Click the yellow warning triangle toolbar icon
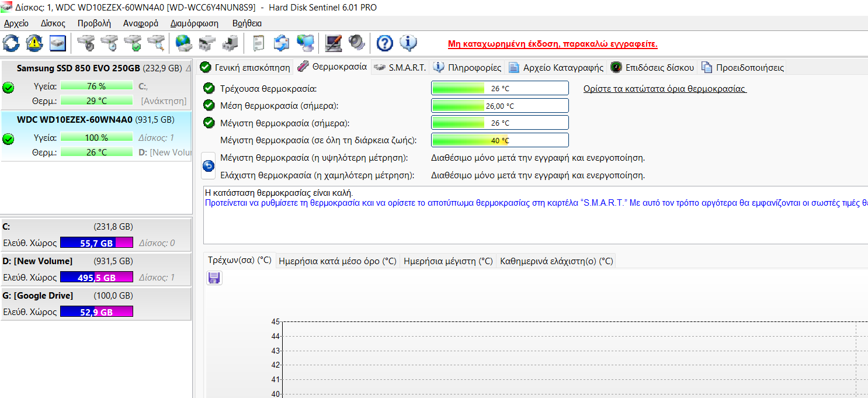868x398 pixels. click(34, 43)
